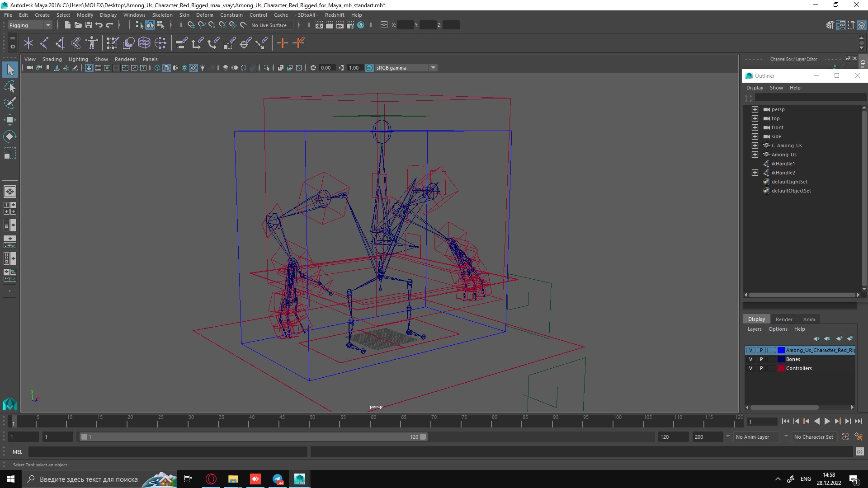Switch to Render layer tab

(784, 319)
